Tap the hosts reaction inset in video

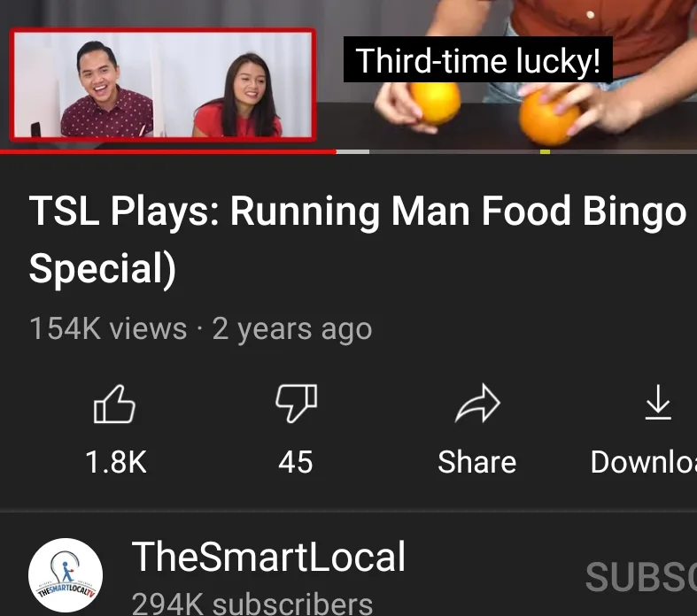[x=163, y=84]
